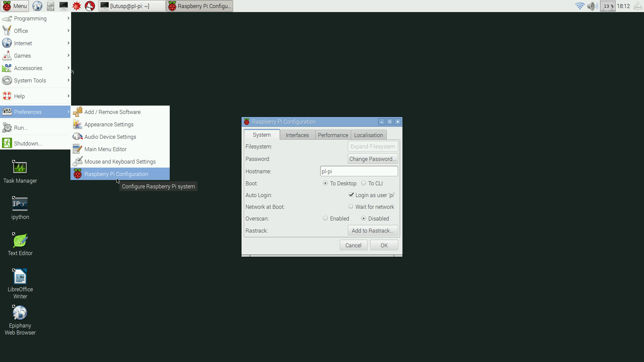Open Epiphany web browser from taskbar globe icon
This screenshot has height=362, width=644.
[37, 6]
